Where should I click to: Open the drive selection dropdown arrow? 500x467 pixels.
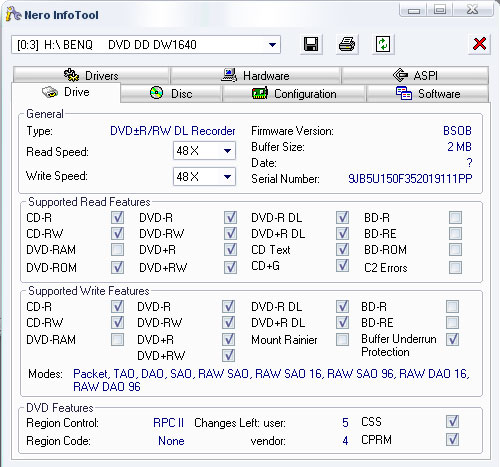(x=272, y=45)
